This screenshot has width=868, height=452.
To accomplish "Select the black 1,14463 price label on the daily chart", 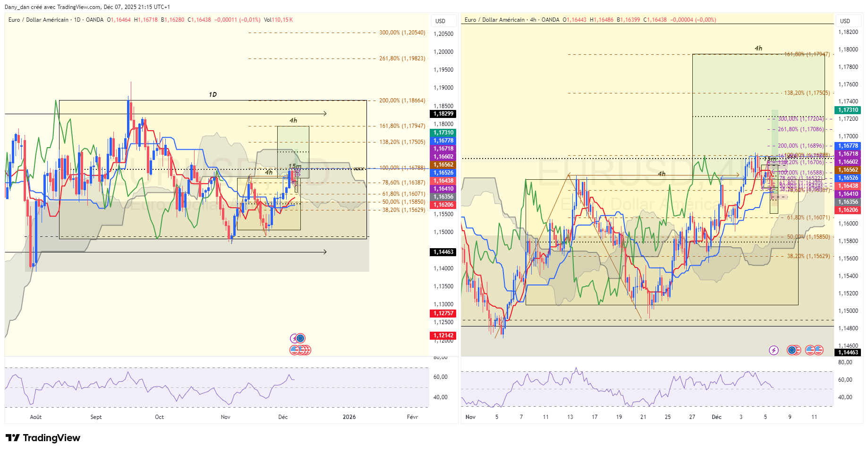I will 443,252.
